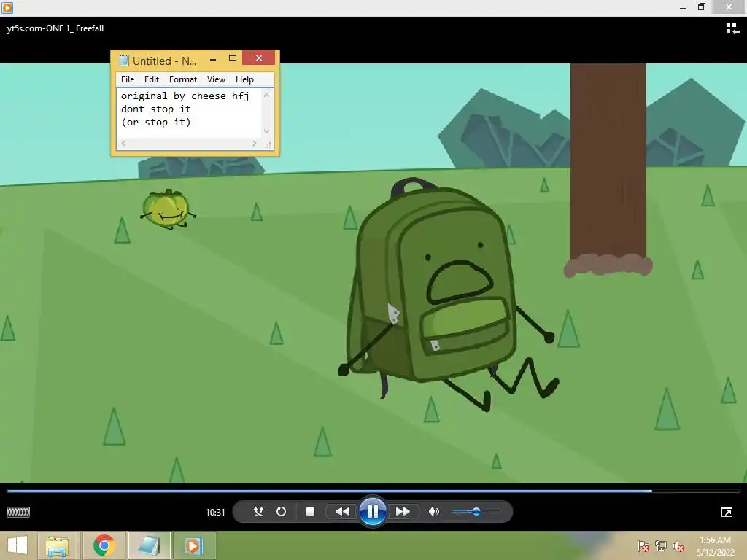Mute the player volume

click(433, 511)
